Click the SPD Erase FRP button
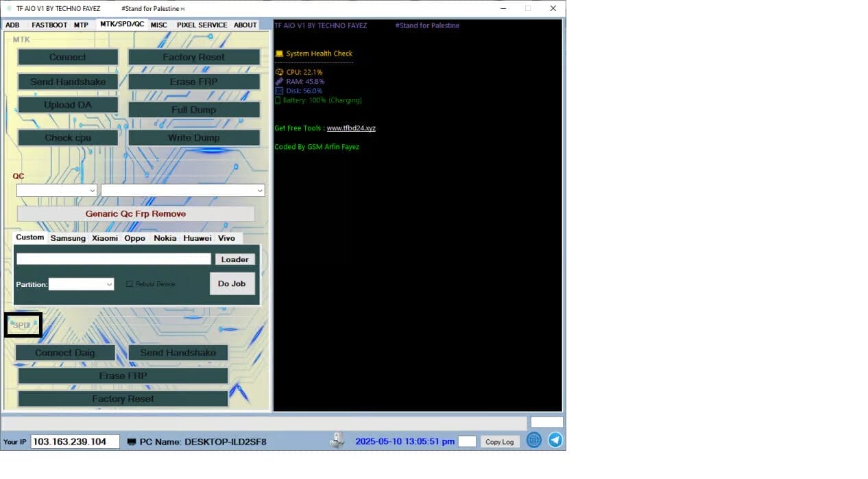868x479 pixels. pyautogui.click(x=123, y=376)
